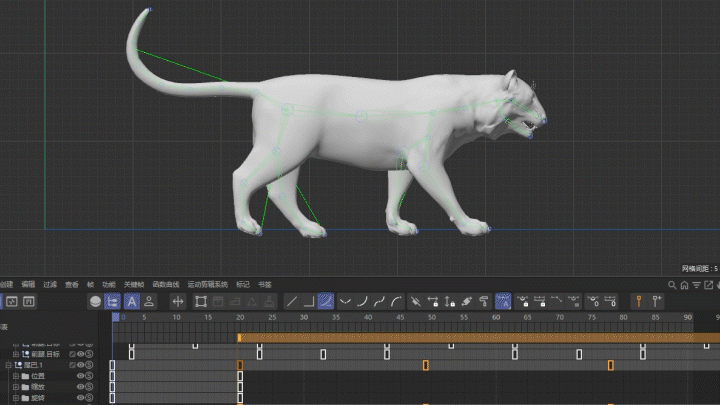Image resolution: width=720 pixels, height=405 pixels.
Task: Toggle eye visibility for 旋转 folder
Action: (x=80, y=398)
